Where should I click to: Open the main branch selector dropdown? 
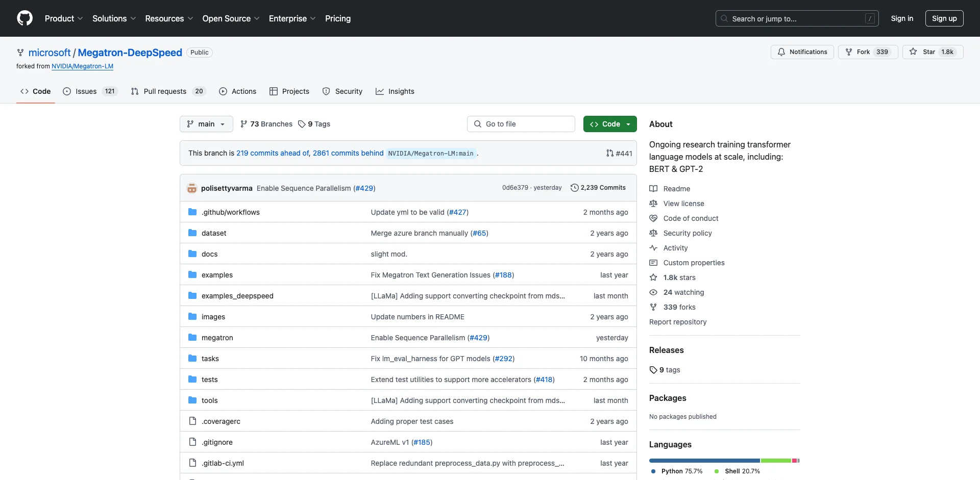click(x=206, y=124)
